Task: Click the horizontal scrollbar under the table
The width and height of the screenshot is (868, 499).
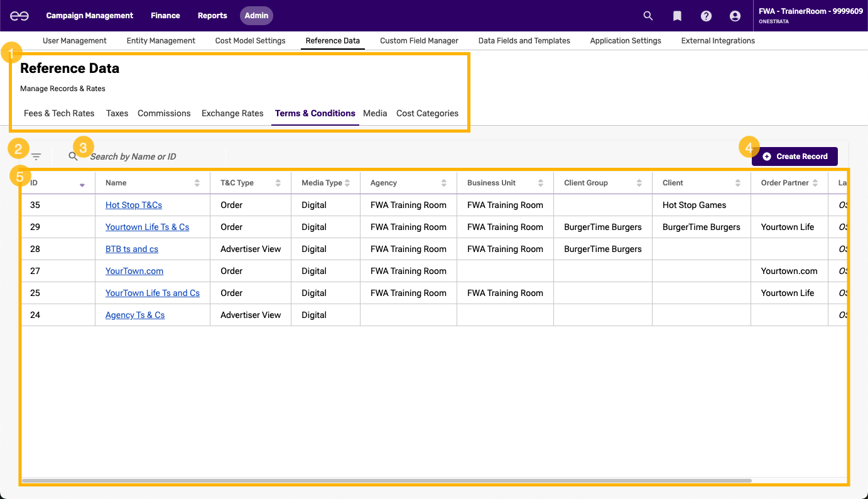Action: [x=386, y=481]
